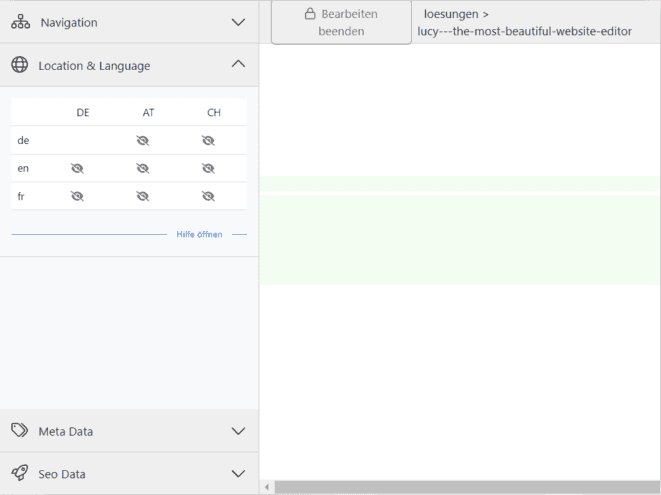Expand the Seo Data section
This screenshot has width=661, height=495.
click(238, 473)
